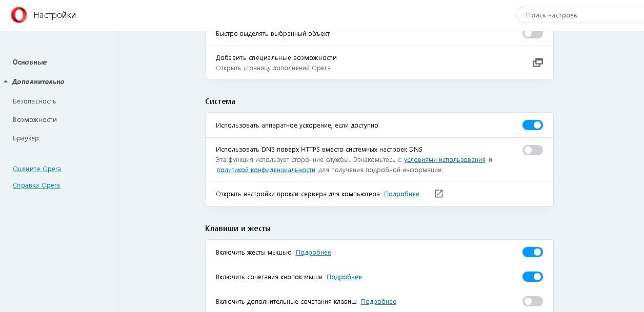Image resolution: width=644 pixels, height=312 pixels.
Task: Open Opera add-ons page icon
Action: pyautogui.click(x=537, y=63)
